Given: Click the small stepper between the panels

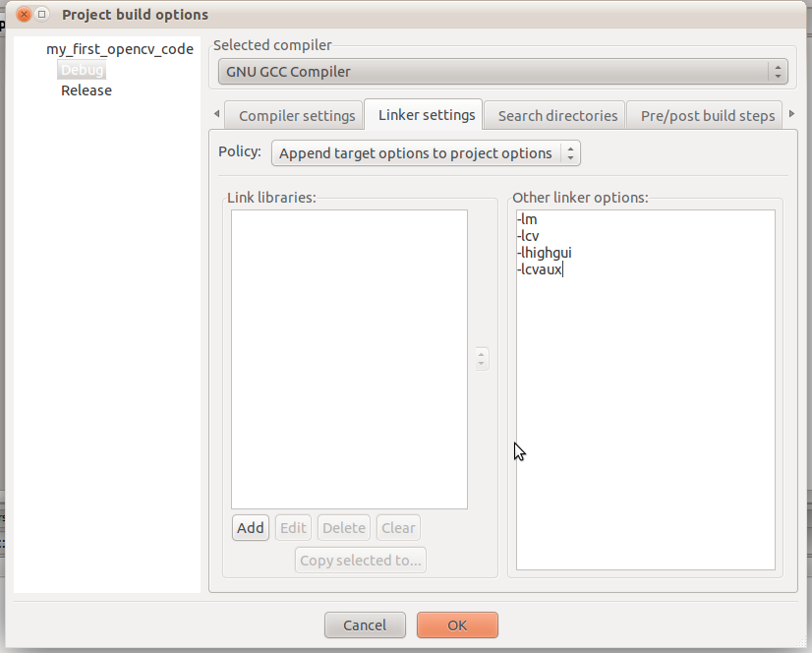Looking at the screenshot, I should pos(481,358).
